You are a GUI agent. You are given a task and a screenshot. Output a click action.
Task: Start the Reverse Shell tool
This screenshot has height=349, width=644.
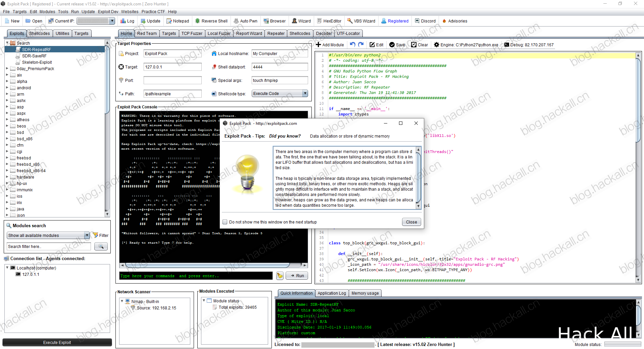click(x=211, y=21)
